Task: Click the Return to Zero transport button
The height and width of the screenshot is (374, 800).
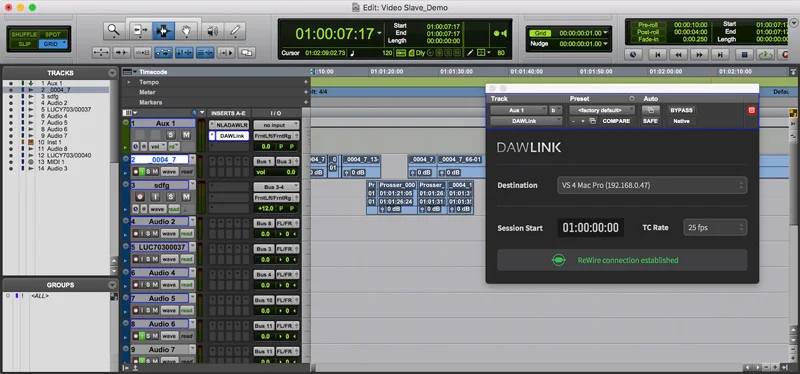Action: click(658, 54)
